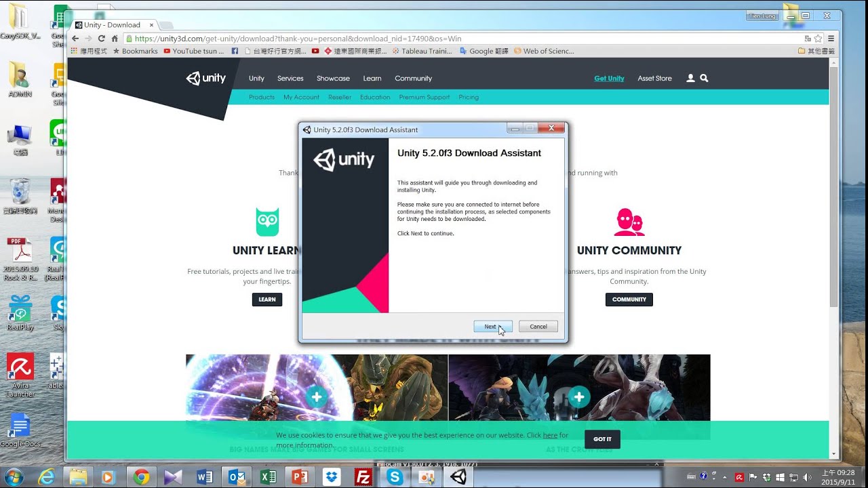Image resolution: width=868 pixels, height=488 pixels.
Task: Click the LEARN button under Unity Learn
Action: [x=267, y=300]
